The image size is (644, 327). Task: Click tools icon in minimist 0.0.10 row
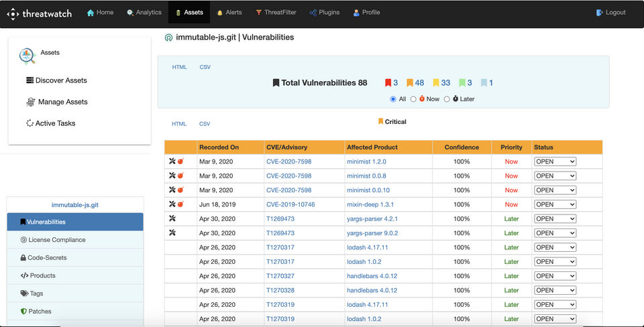point(172,190)
